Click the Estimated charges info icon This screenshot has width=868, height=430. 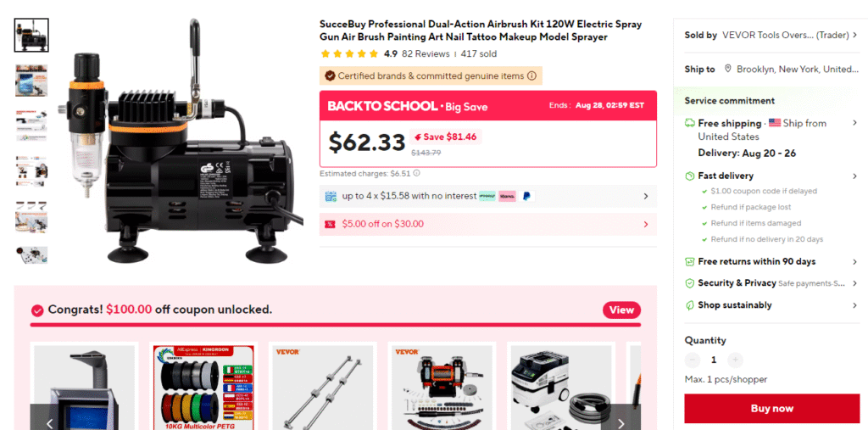click(x=416, y=173)
